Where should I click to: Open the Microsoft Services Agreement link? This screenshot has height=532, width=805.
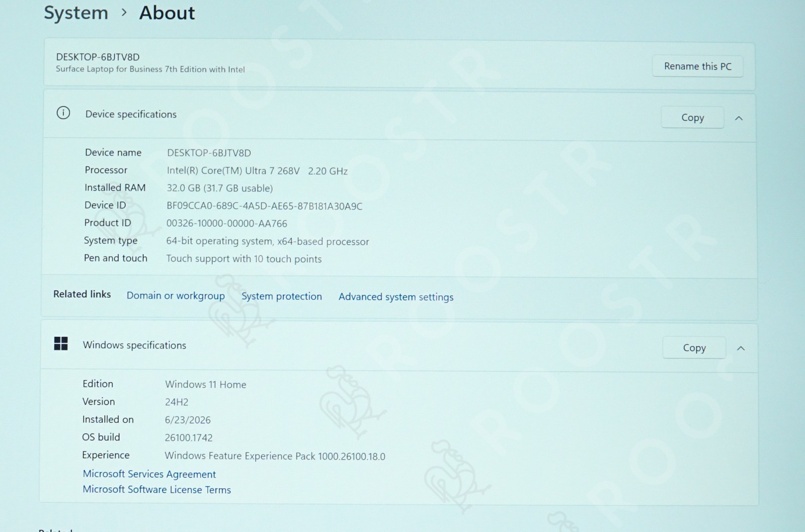pyautogui.click(x=149, y=474)
